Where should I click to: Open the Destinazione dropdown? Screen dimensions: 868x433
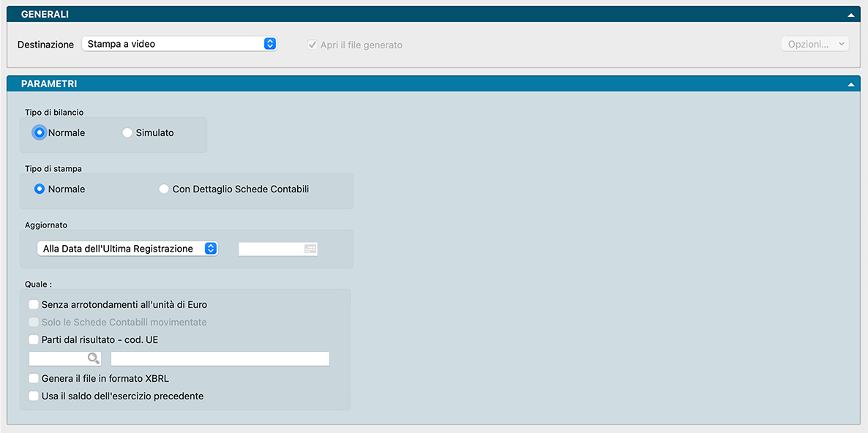[179, 44]
